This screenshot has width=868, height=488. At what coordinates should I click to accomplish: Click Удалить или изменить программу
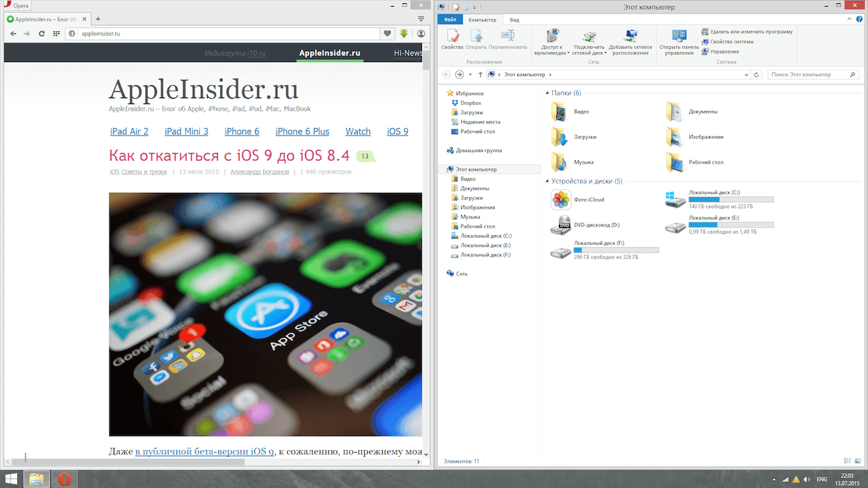pyautogui.click(x=747, y=31)
